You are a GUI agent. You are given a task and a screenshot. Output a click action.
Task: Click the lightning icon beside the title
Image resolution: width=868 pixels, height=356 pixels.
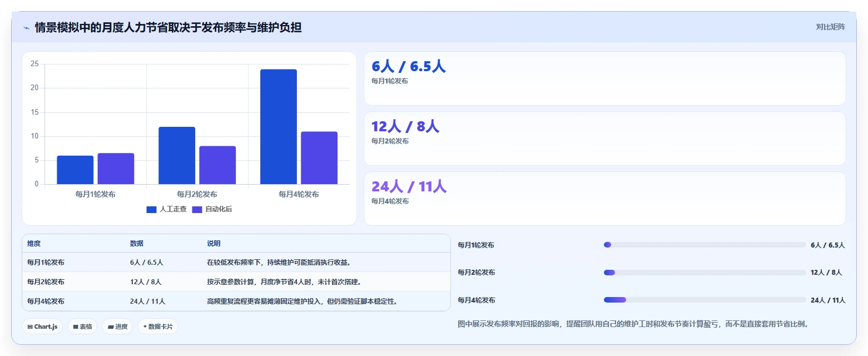pos(26,28)
